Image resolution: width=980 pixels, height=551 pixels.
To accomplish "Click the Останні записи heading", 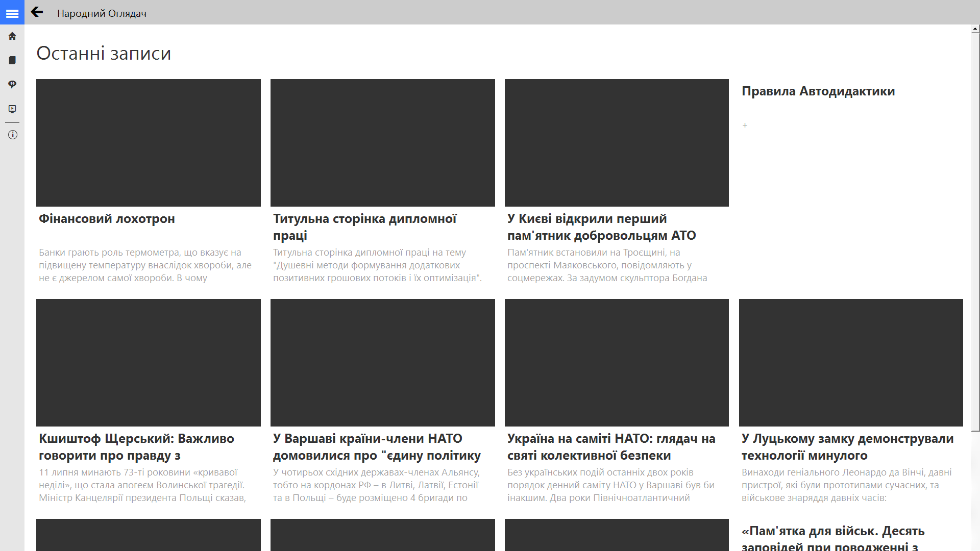I will coord(104,54).
